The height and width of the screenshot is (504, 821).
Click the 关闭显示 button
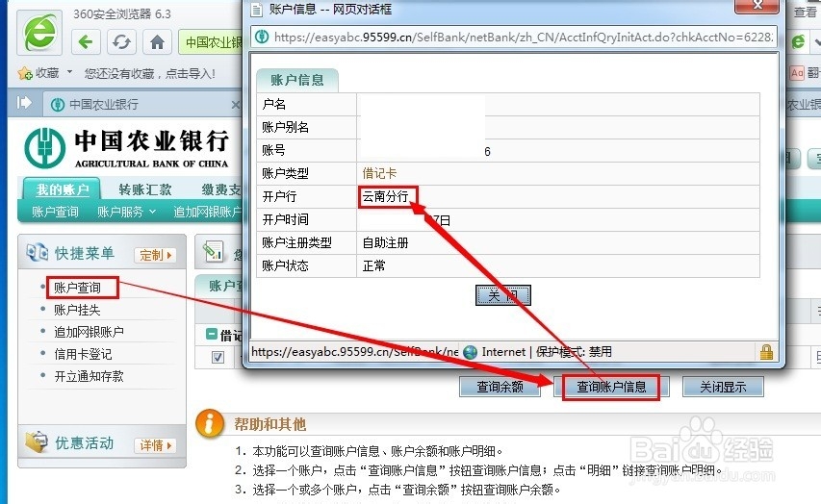click(x=723, y=387)
